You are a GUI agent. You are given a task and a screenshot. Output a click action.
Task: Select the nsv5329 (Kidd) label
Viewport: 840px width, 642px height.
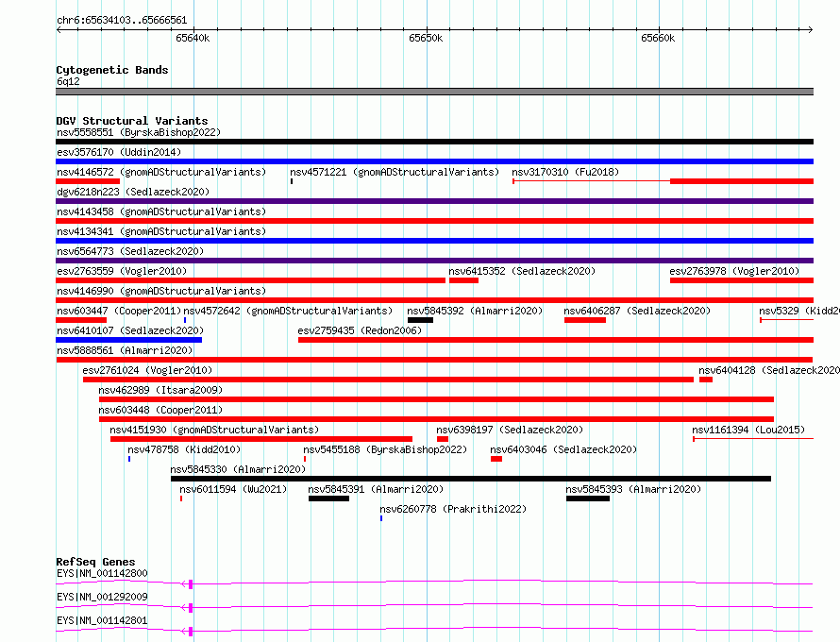tap(799, 311)
